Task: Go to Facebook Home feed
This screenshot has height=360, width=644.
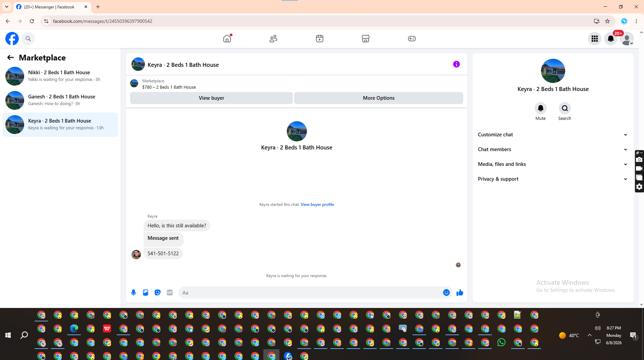Action: point(227,39)
